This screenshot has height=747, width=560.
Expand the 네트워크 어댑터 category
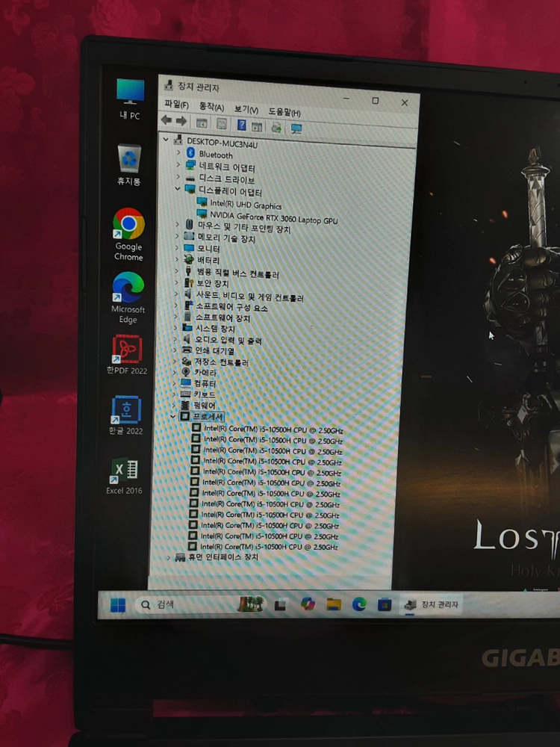[178, 164]
